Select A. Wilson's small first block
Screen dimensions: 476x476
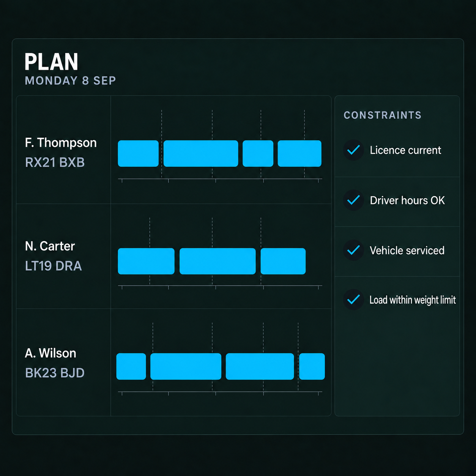[131, 366]
